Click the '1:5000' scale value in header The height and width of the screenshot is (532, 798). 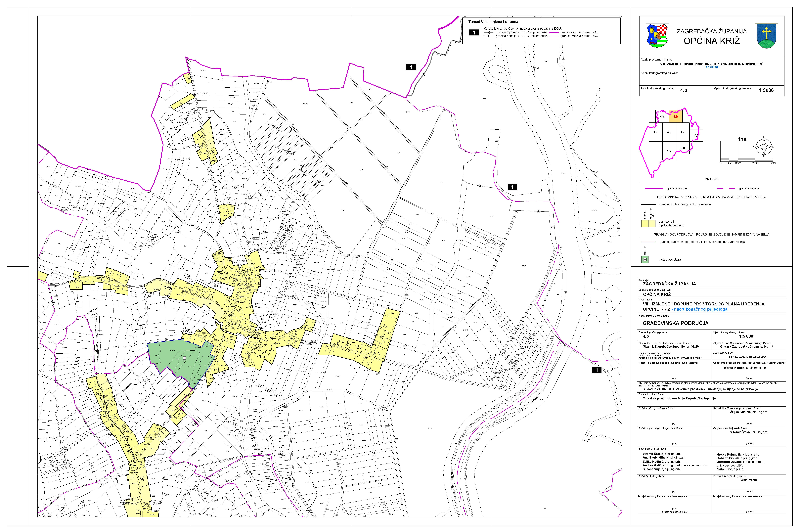(x=766, y=90)
